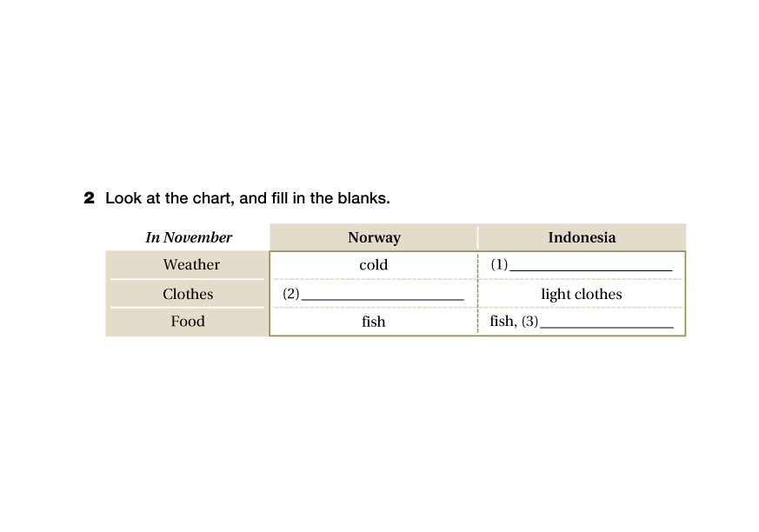The image size is (759, 532).
Task: Click "fish," text in the Indonesia column
Action: point(503,322)
